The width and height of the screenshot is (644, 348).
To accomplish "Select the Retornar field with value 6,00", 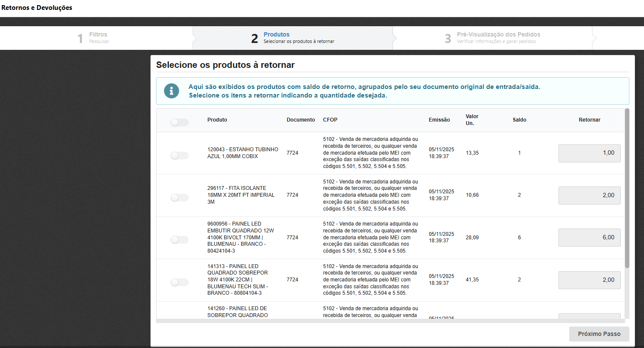I will [589, 237].
